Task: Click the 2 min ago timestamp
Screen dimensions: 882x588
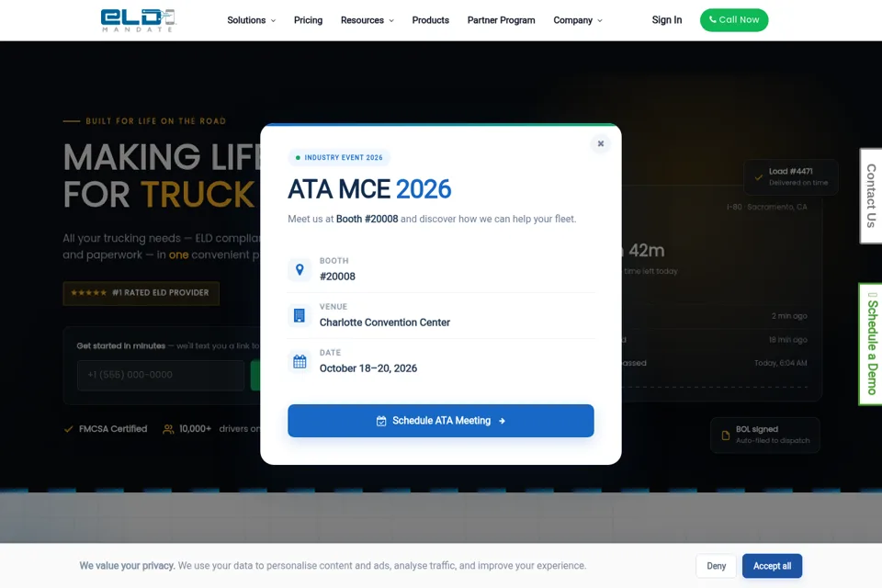Action: tap(789, 316)
